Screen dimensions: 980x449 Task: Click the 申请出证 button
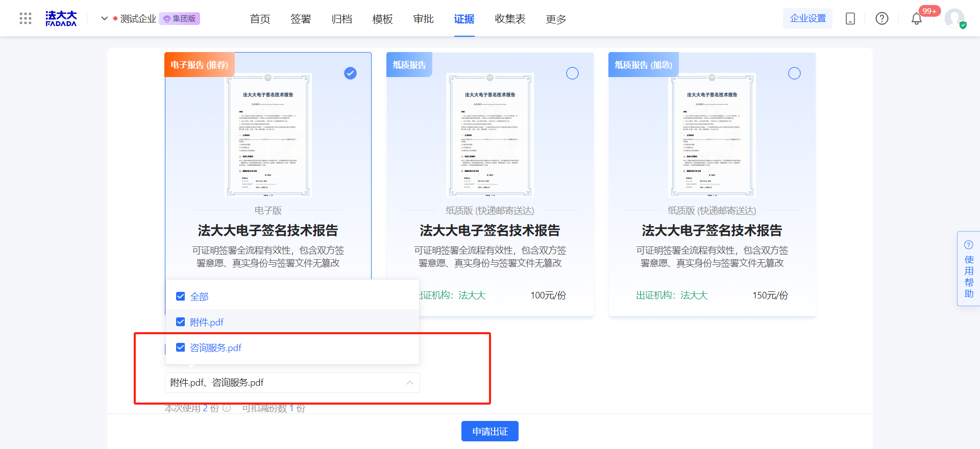tap(490, 431)
